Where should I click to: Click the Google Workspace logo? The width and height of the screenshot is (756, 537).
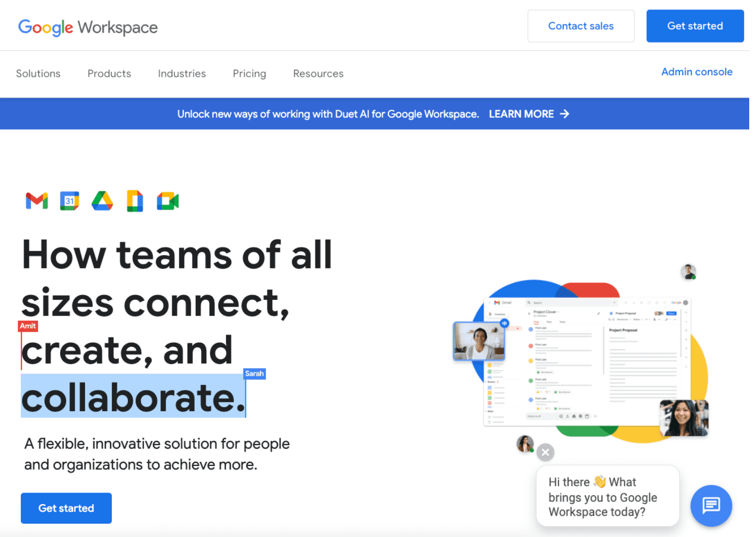point(88,27)
